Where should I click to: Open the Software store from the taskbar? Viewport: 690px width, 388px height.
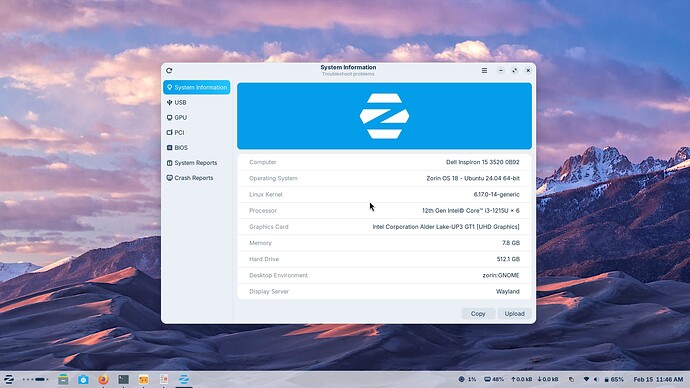coord(83,379)
